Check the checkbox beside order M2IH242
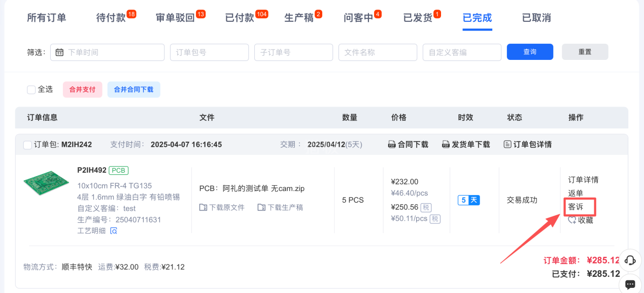Viewport: 644px width, 293px height. (28, 144)
